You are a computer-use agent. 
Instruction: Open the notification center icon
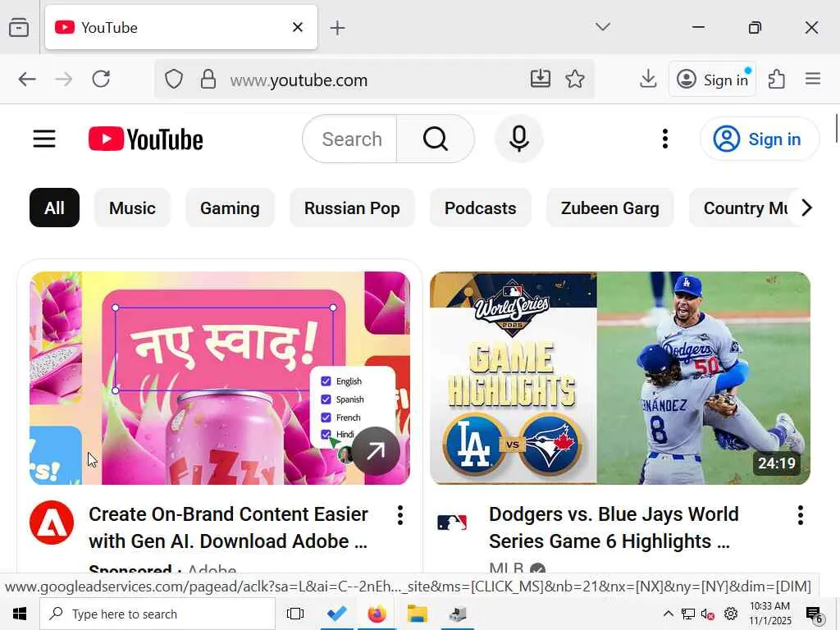click(814, 614)
